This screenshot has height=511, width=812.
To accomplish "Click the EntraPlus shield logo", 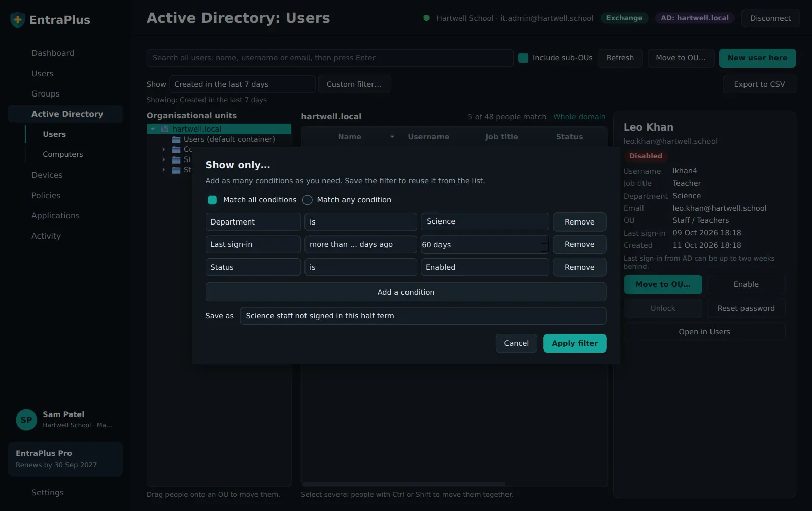I will click(x=18, y=20).
